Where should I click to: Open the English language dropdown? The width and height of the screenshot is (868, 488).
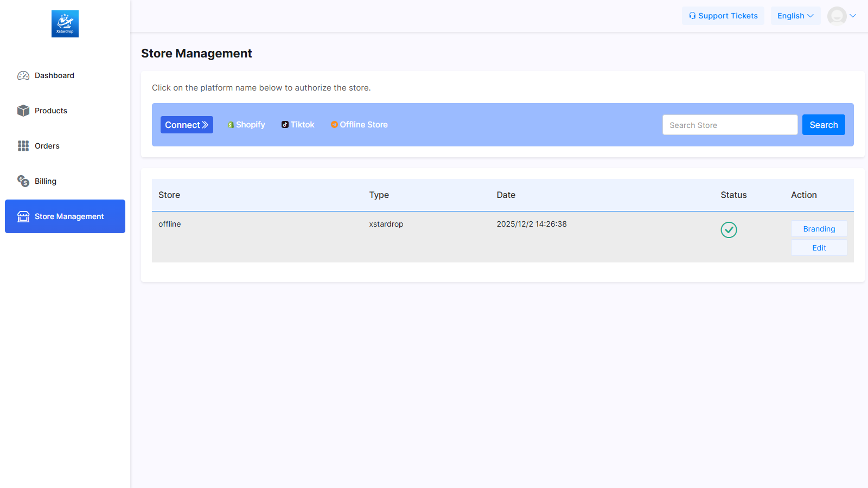tap(795, 16)
